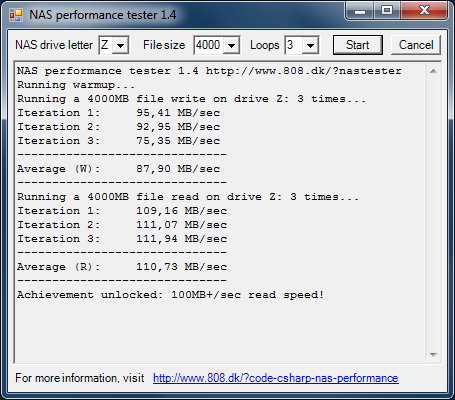
Task: Close the NAS performance tester window
Action: pos(424,11)
